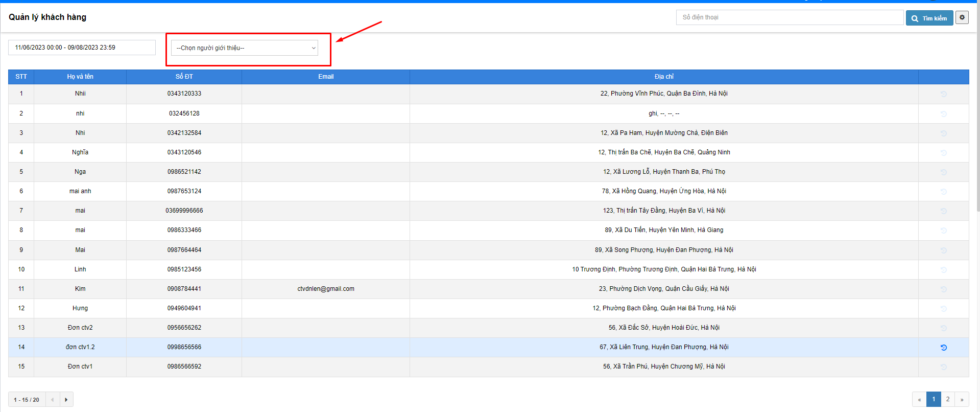This screenshot has height=412, width=980.
Task: Click the first page double-arrow button
Action: 919,399
